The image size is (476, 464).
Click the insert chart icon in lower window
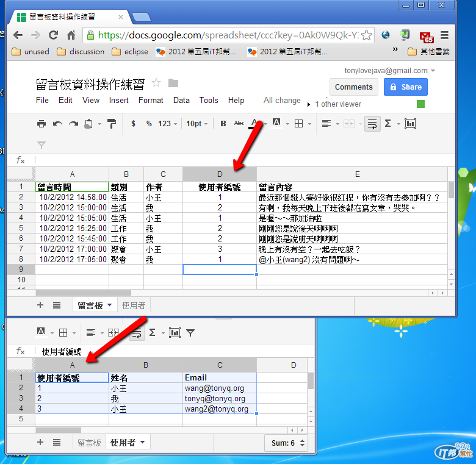pyautogui.click(x=175, y=333)
